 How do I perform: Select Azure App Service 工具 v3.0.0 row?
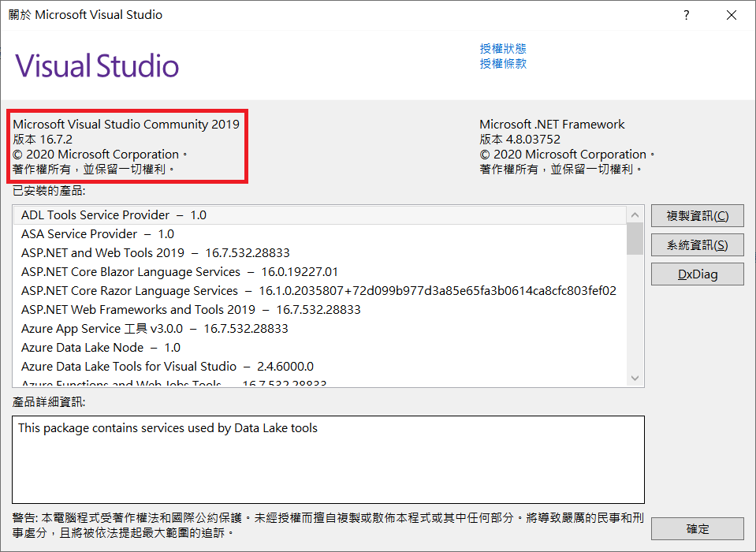pos(319,329)
